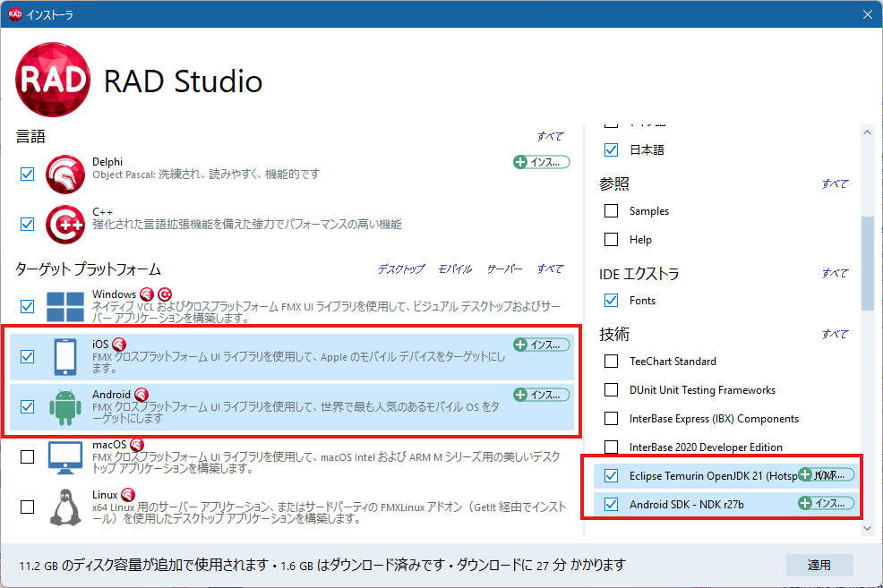Select すべて link in the 参照 section

pyautogui.click(x=836, y=184)
